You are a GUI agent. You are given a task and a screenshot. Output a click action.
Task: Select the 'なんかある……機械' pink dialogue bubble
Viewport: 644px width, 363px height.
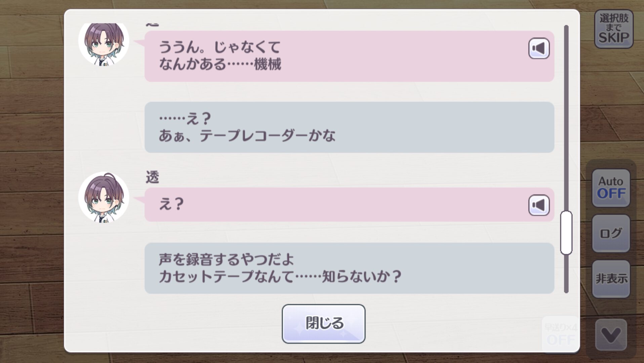336,56
